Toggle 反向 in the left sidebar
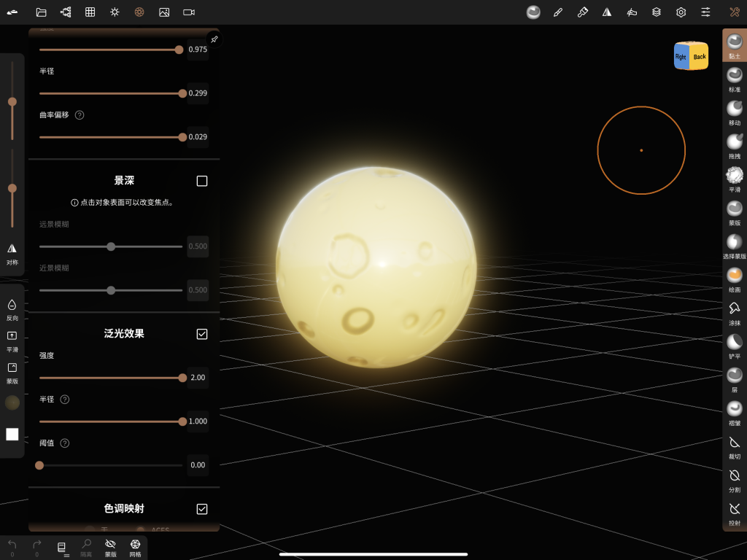This screenshot has height=560, width=747. pos(12,310)
